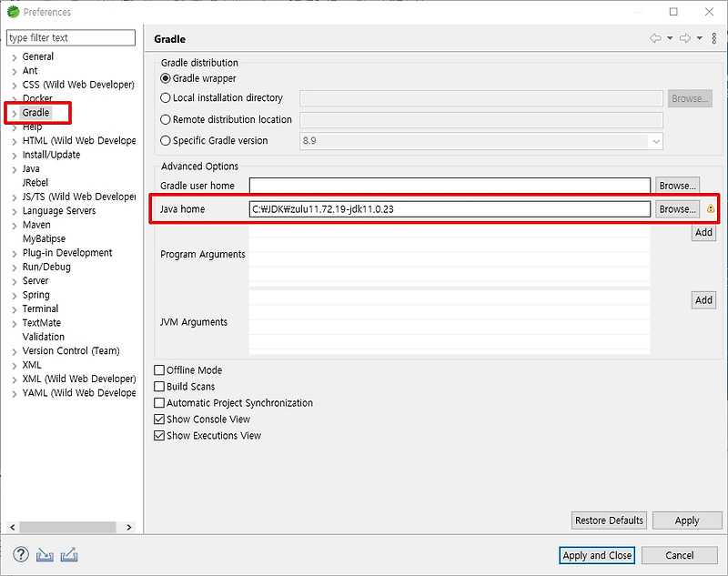Screen dimensions: 728x576
Task: Open the view menu via vertical dots icon
Action: (714, 38)
